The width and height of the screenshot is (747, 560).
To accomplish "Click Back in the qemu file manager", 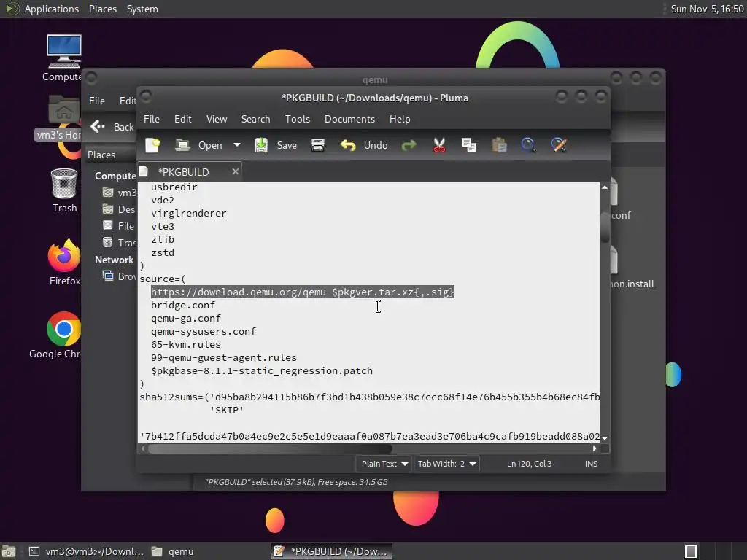I will 112,127.
